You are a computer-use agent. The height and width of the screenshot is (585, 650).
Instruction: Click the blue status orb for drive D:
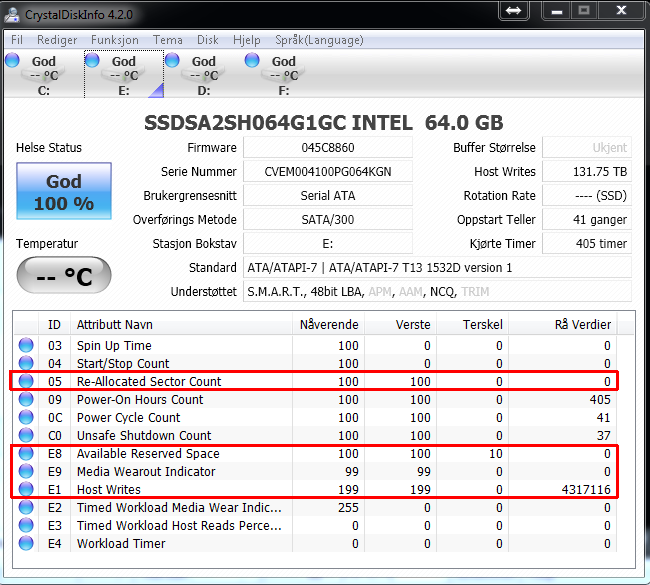click(172, 60)
